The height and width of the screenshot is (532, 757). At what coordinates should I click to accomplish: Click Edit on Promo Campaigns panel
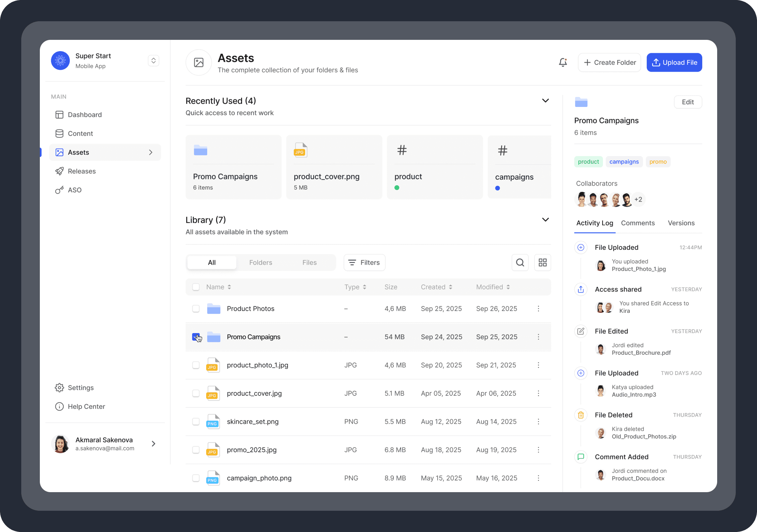tap(688, 102)
